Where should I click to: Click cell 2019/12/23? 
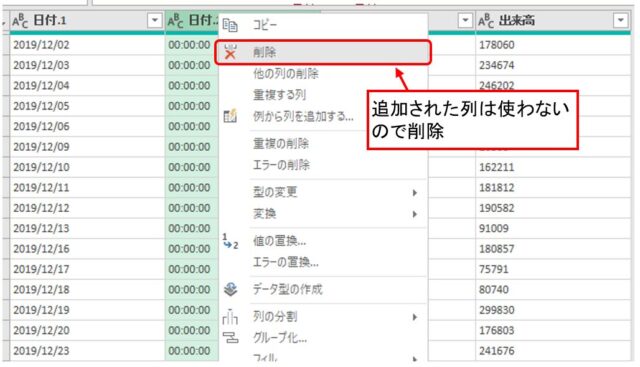point(87,351)
